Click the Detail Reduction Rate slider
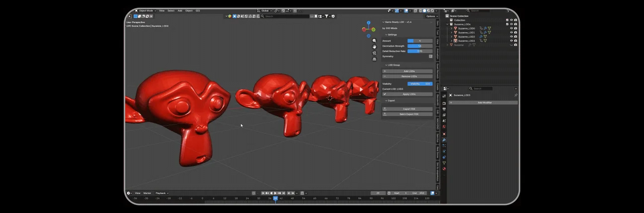644x213 pixels. pyautogui.click(x=420, y=51)
